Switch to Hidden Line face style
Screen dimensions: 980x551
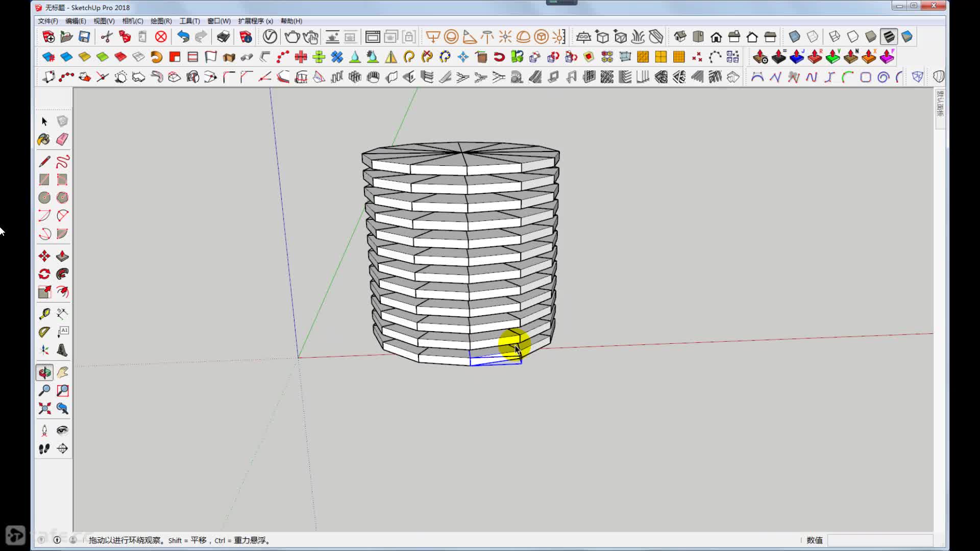(853, 37)
